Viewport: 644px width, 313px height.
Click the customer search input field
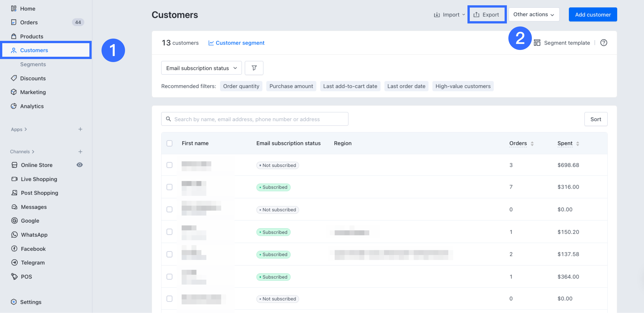(255, 119)
